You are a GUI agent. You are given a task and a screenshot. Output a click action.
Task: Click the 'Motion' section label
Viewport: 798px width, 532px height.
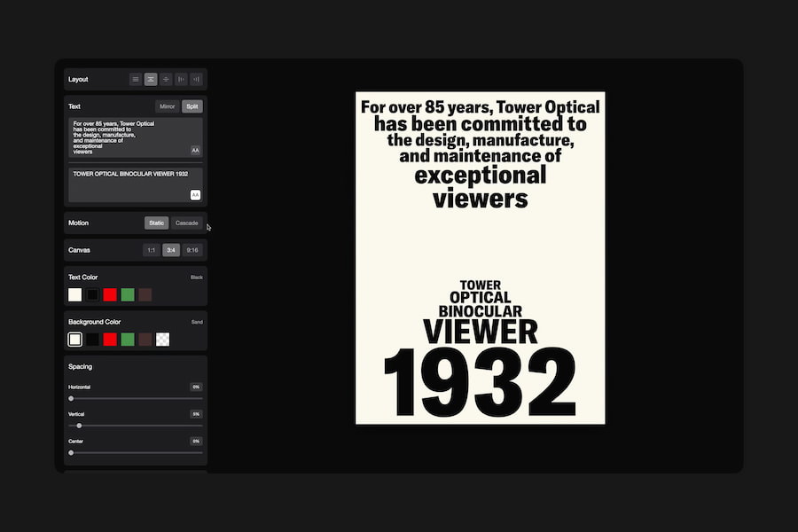(x=78, y=223)
